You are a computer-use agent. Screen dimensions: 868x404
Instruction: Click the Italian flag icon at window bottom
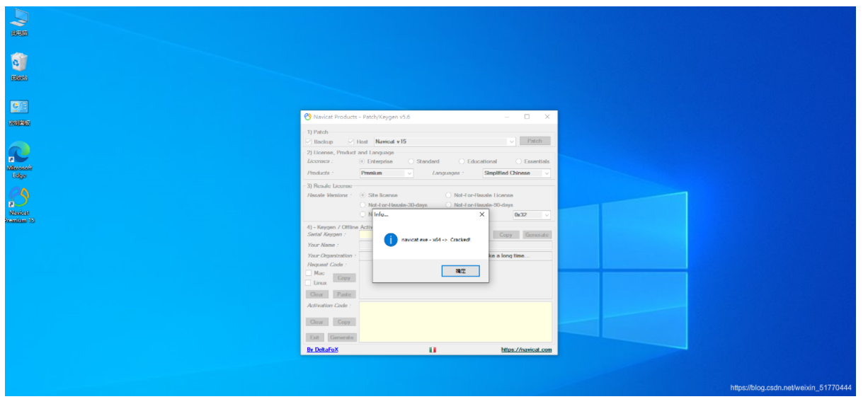[x=433, y=350]
